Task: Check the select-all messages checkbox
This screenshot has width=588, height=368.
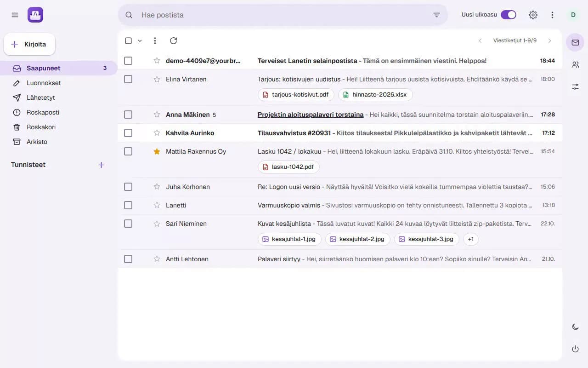Action: (x=128, y=40)
